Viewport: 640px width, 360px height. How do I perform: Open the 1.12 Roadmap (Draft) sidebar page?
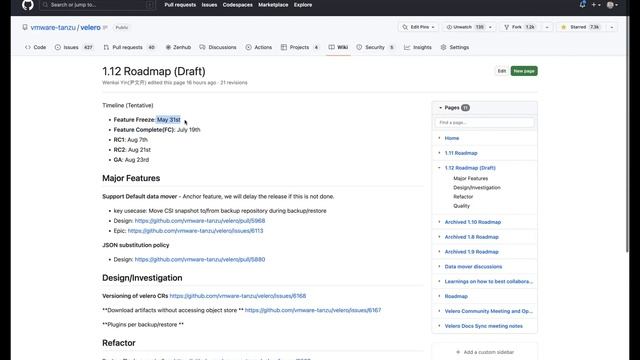click(470, 168)
